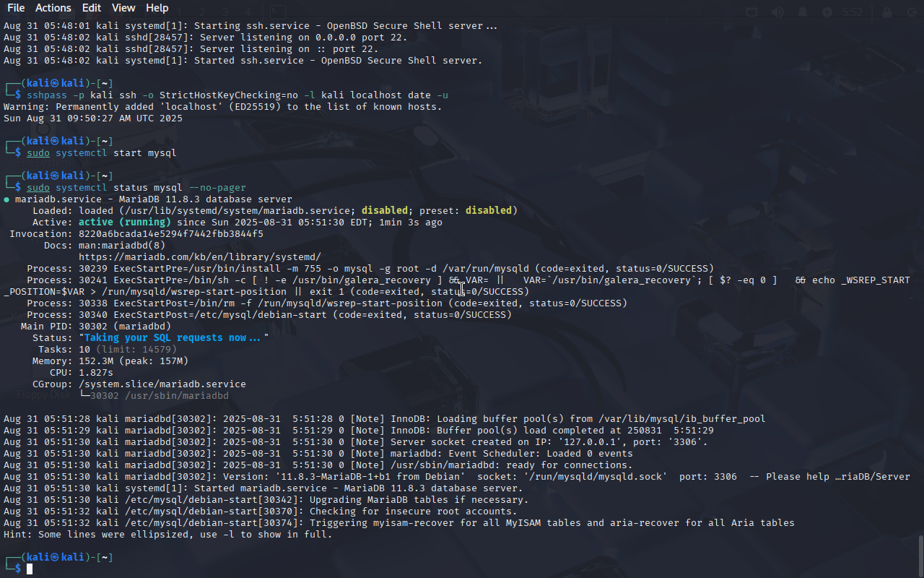The height and width of the screenshot is (578, 924).
Task: Click 'Server listening on :: port 22' line
Action: 191,49
